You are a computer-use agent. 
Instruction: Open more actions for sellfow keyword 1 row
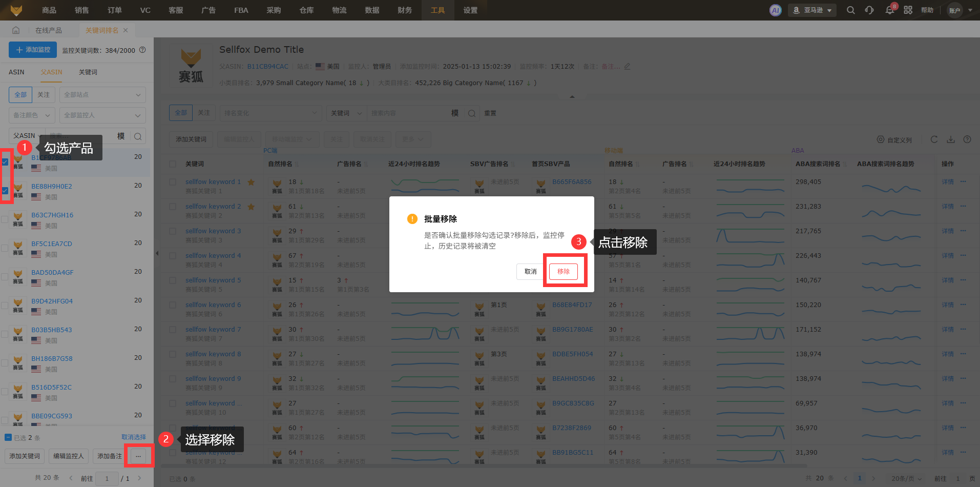pyautogui.click(x=963, y=182)
